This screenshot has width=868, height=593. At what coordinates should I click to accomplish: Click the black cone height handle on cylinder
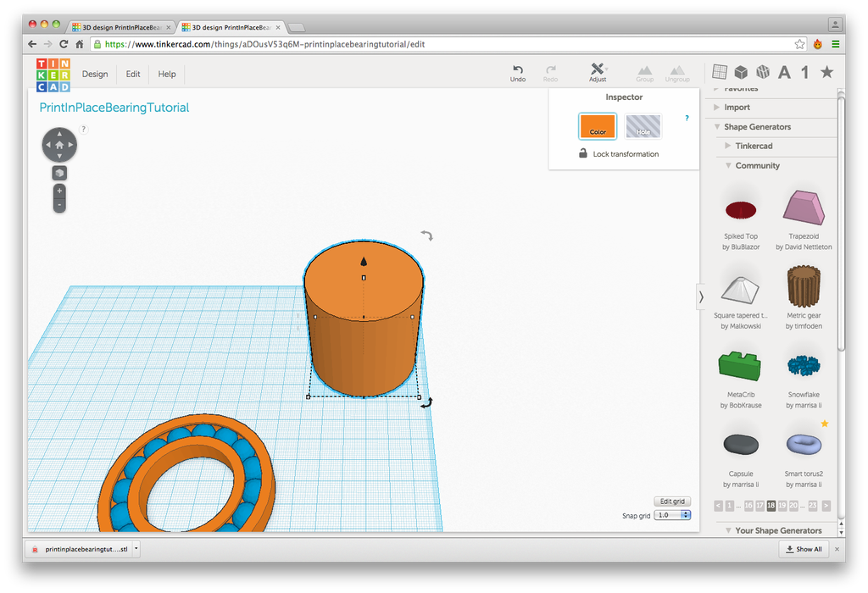click(364, 261)
